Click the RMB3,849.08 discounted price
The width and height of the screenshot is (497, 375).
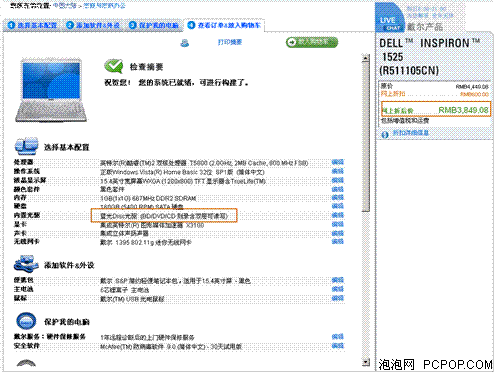click(463, 110)
